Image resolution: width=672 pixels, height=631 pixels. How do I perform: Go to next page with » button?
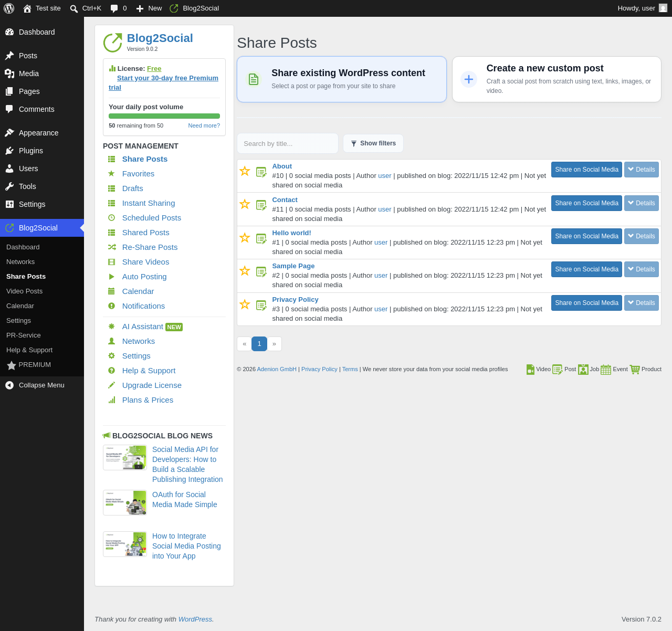click(274, 344)
